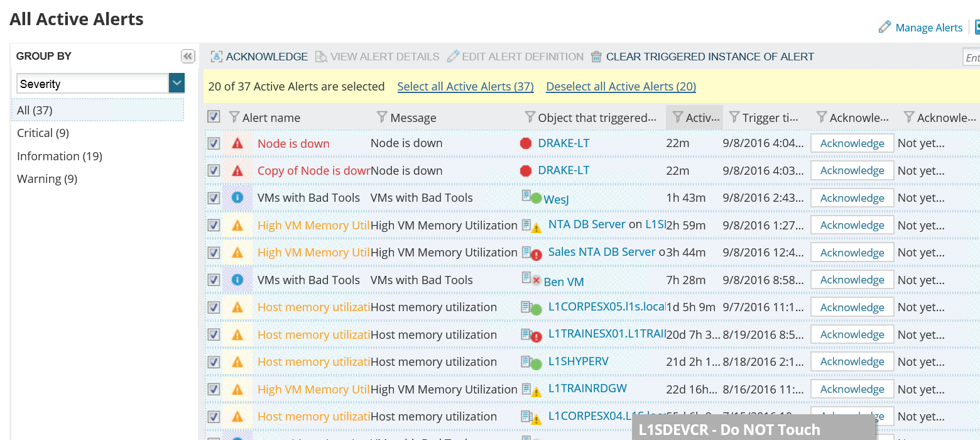The width and height of the screenshot is (980, 440).
Task: Toggle the select-all header checkbox
Action: pos(214,116)
